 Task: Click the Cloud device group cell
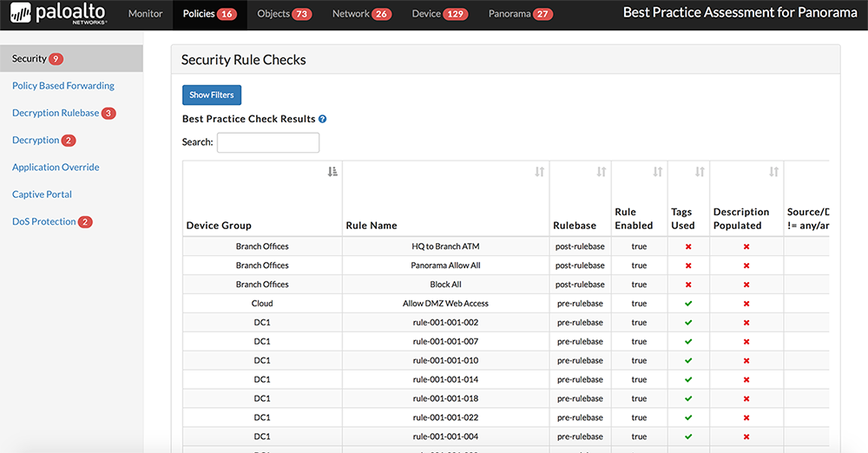point(262,304)
